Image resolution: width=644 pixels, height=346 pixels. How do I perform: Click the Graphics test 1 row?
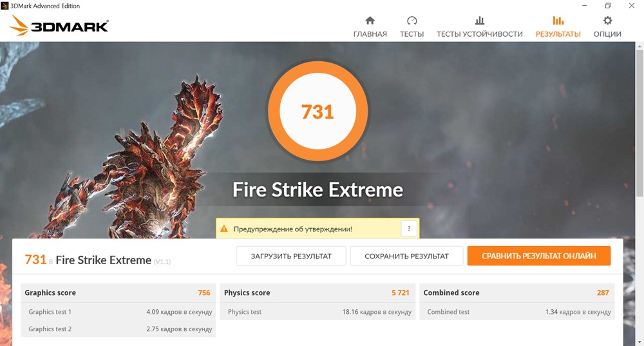coord(118,312)
